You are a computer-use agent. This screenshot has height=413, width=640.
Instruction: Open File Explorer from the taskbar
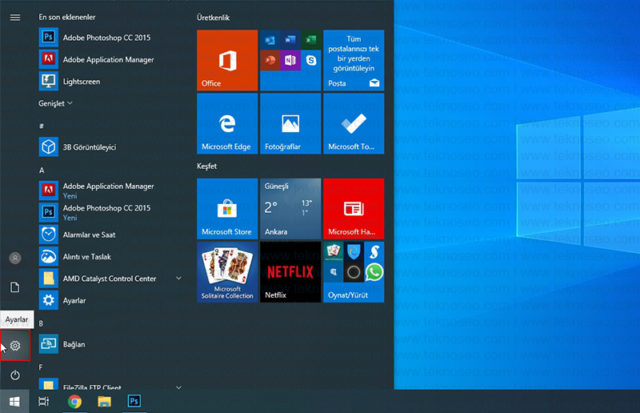[104, 402]
